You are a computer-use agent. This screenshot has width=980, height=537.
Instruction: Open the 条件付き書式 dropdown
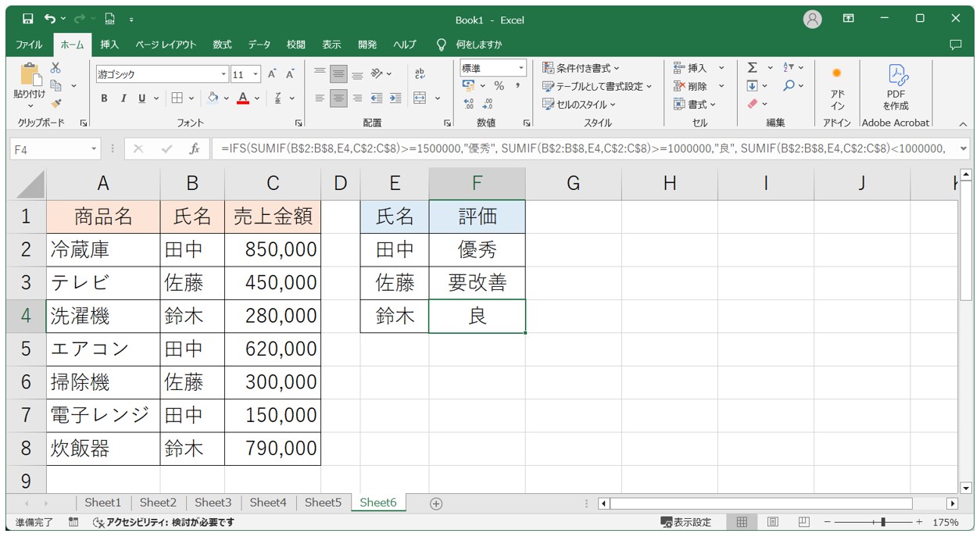pos(581,68)
